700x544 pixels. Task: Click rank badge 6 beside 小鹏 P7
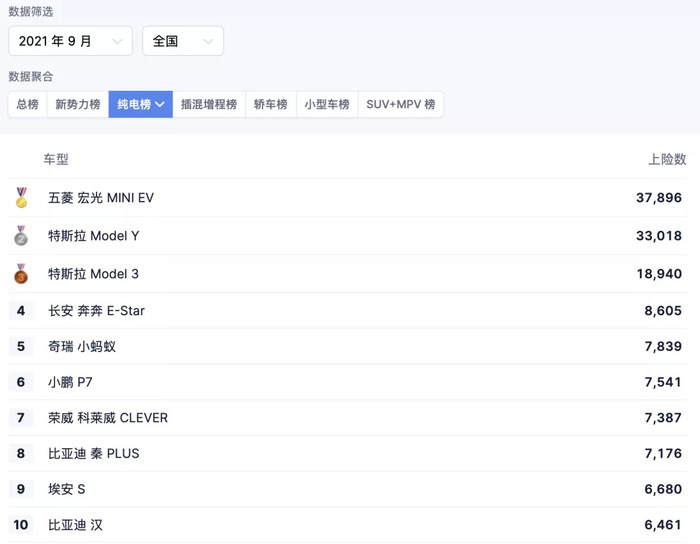click(x=21, y=382)
